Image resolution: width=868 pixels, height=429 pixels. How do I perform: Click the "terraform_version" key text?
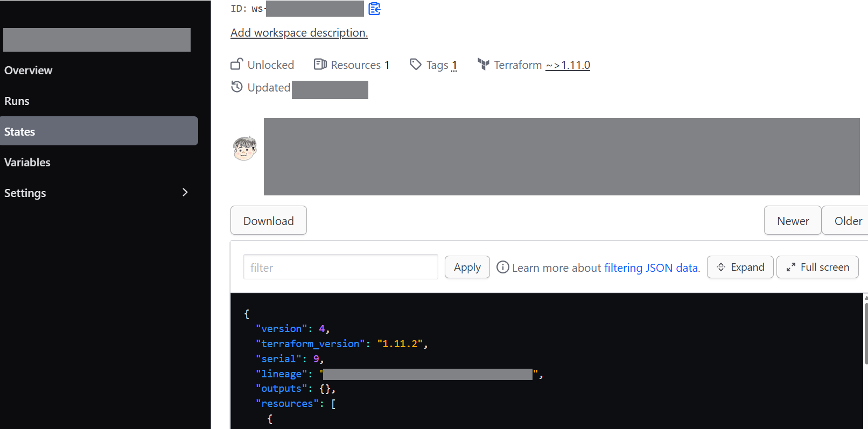tap(310, 343)
